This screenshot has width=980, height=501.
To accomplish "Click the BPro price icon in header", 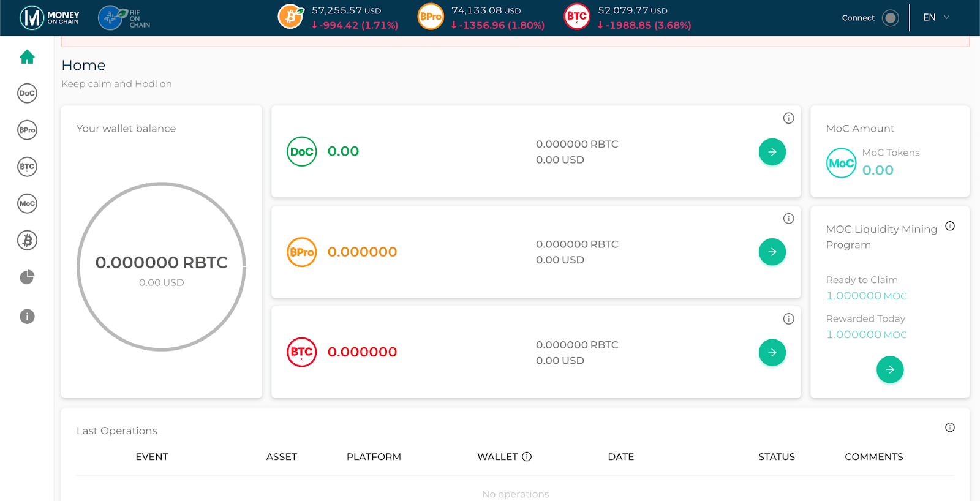I will pyautogui.click(x=431, y=17).
